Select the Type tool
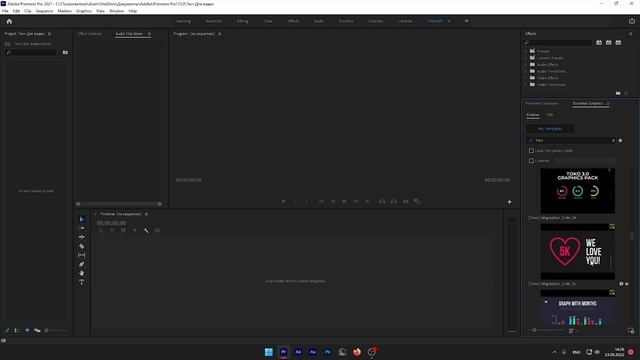The height and width of the screenshot is (360, 640). pos(82,282)
